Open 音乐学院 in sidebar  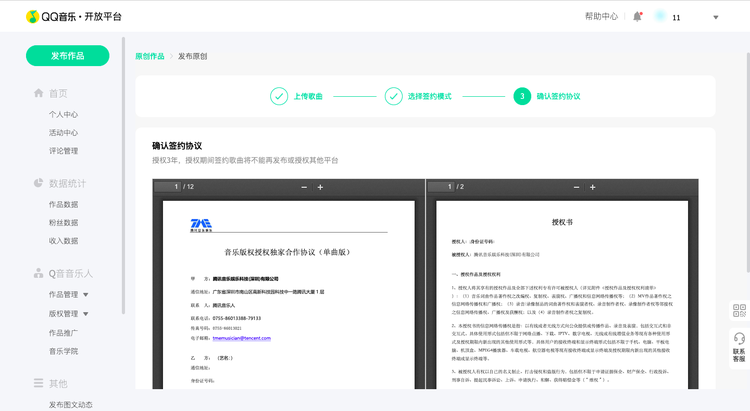click(x=63, y=351)
